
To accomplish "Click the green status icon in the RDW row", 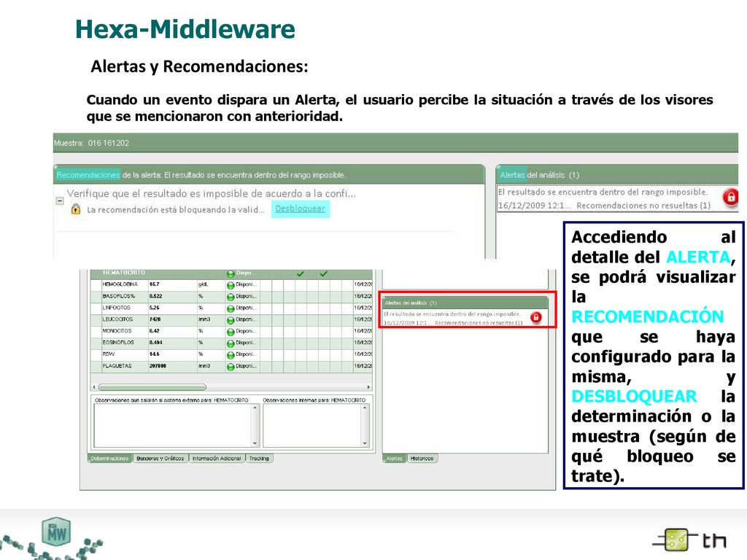I will pos(231,355).
